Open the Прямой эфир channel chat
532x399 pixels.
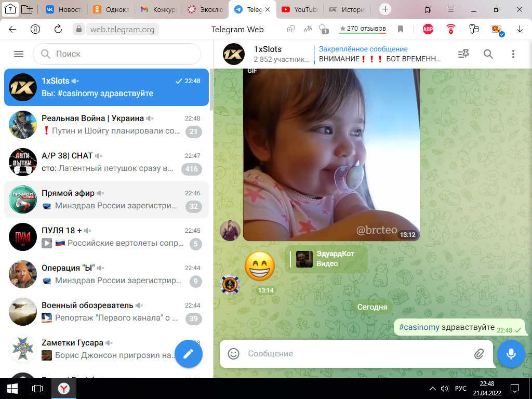[x=107, y=199]
